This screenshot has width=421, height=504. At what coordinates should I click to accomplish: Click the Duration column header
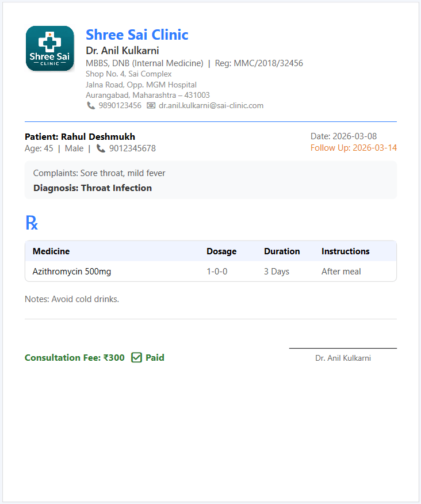[282, 251]
